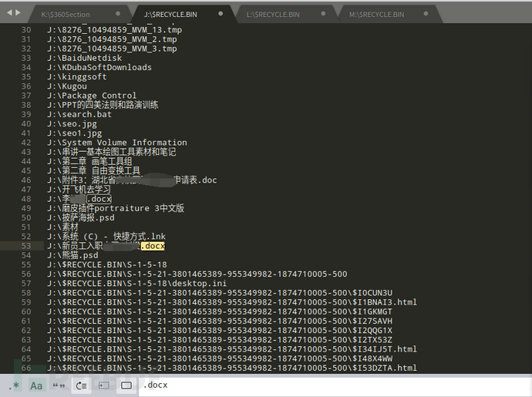Toggle in-selection search button

pyautogui.click(x=104, y=385)
